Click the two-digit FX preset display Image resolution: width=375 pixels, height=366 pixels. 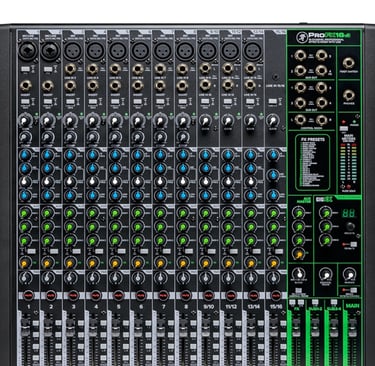pos(348,214)
